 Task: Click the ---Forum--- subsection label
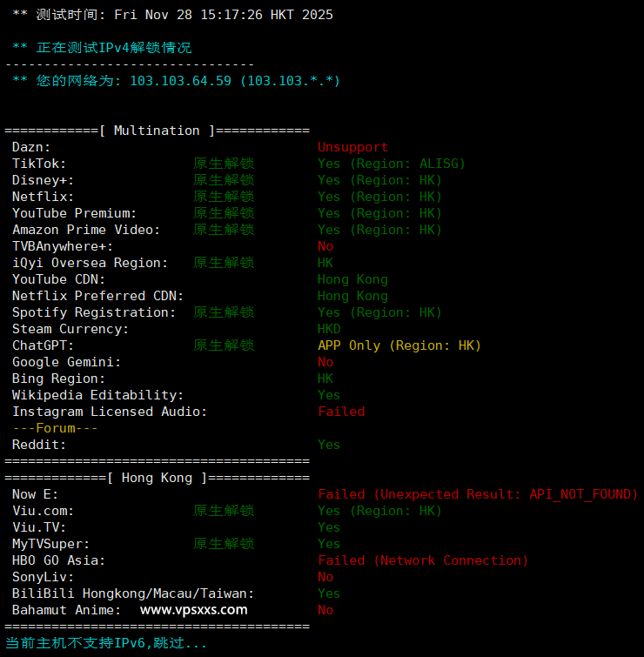(55, 428)
